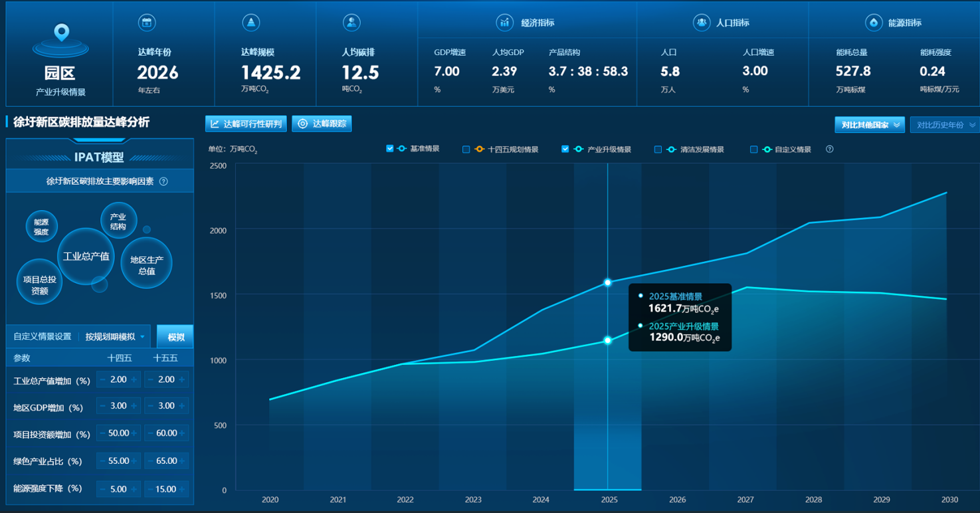Click the 人口指标 people icon

(701, 23)
